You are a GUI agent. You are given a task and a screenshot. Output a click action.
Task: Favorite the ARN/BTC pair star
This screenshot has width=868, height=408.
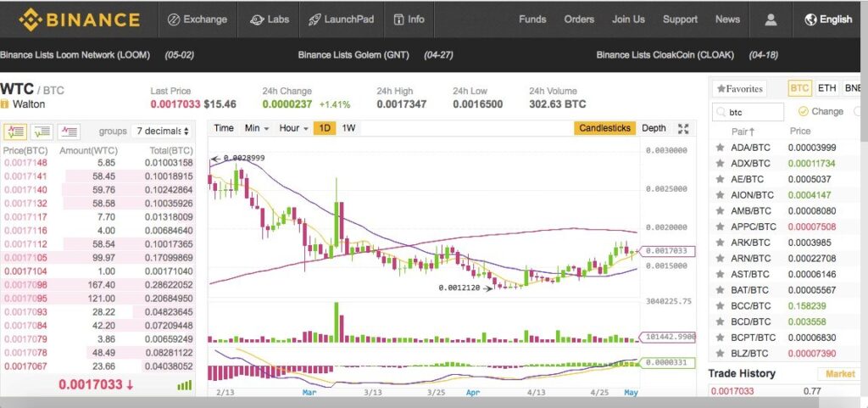click(x=720, y=258)
